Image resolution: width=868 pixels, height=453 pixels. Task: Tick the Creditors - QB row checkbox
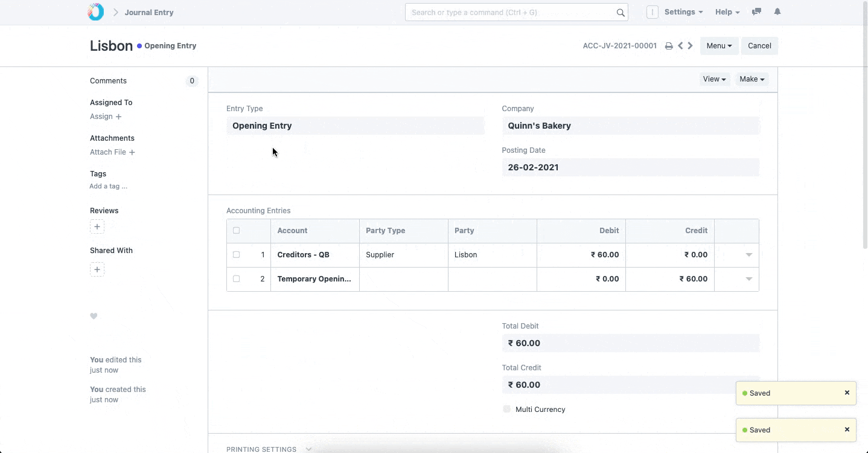(236, 255)
